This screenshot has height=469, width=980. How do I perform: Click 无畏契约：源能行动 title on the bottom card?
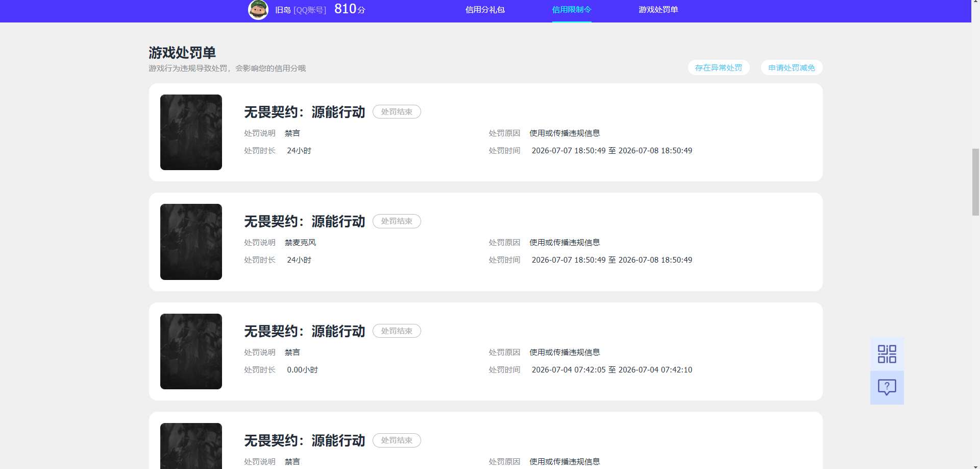point(305,440)
